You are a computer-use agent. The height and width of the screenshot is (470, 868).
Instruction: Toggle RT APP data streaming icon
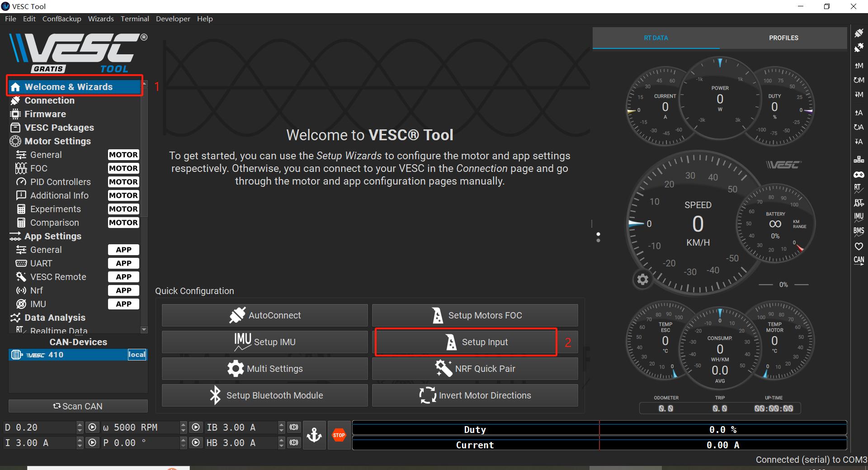pyautogui.click(x=859, y=203)
